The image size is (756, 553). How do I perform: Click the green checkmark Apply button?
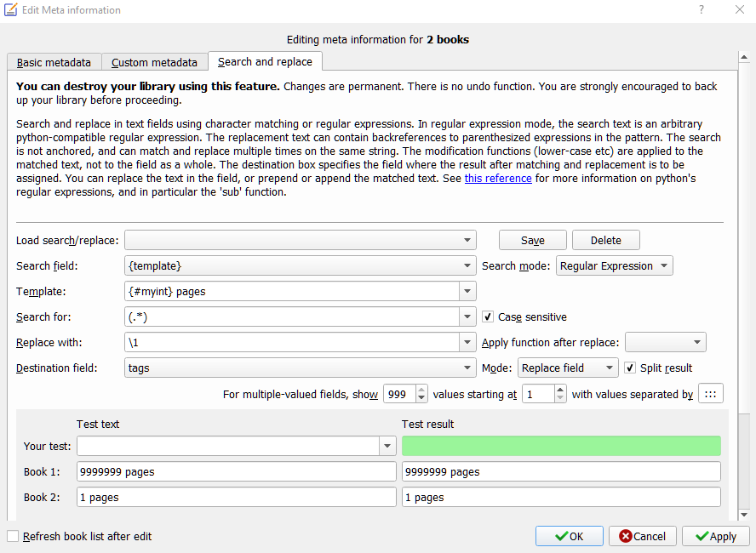coord(715,536)
